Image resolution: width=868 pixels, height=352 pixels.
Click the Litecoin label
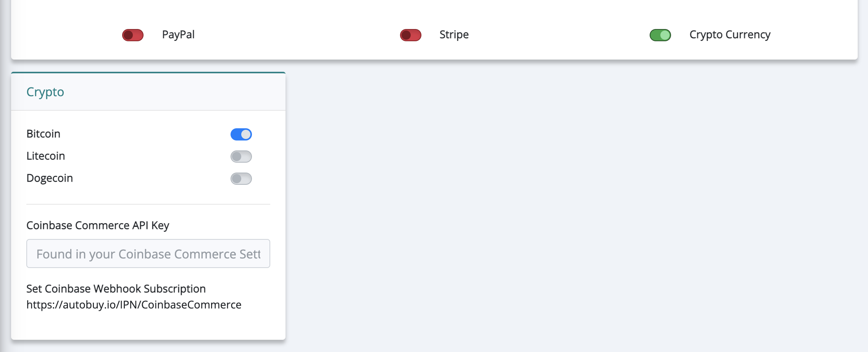pyautogui.click(x=46, y=156)
